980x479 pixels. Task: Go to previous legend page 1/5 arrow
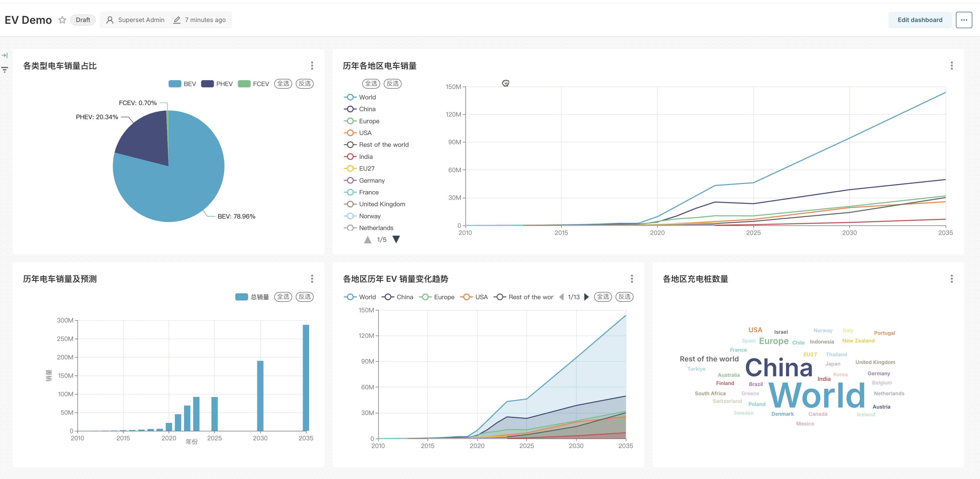(x=367, y=240)
